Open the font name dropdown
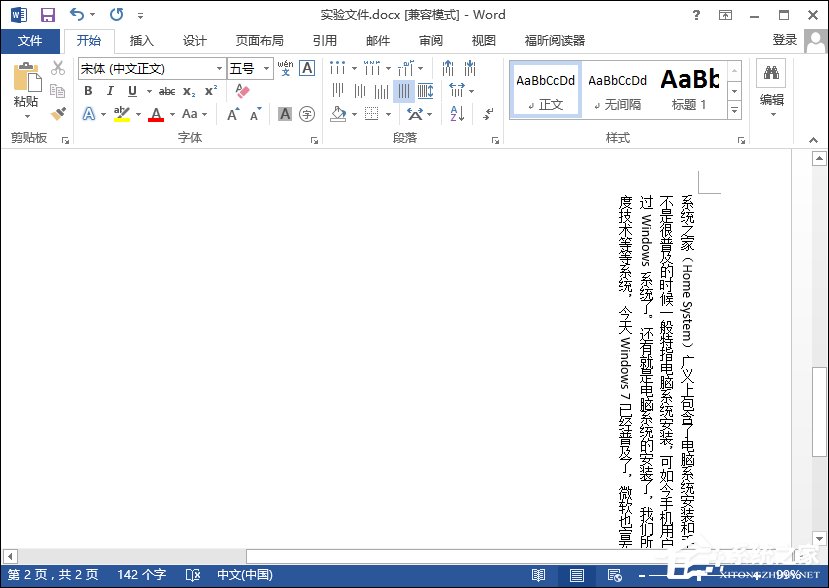This screenshot has width=829, height=588. tap(219, 69)
